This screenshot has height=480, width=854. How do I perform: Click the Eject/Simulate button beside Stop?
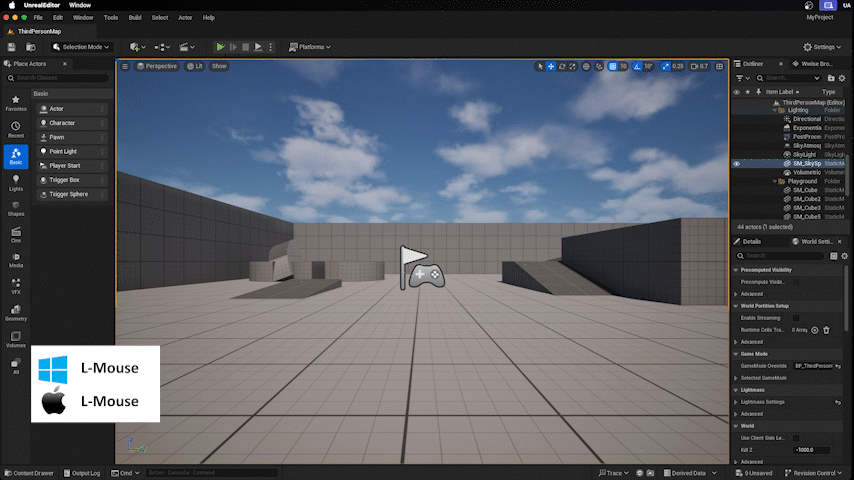[258, 47]
